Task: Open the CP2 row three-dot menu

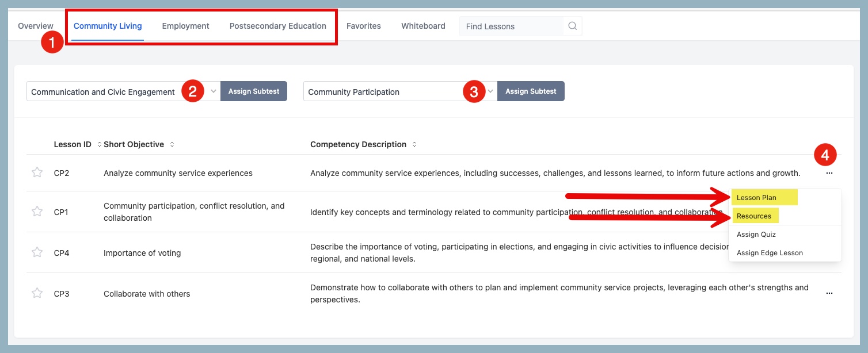Action: click(x=829, y=173)
